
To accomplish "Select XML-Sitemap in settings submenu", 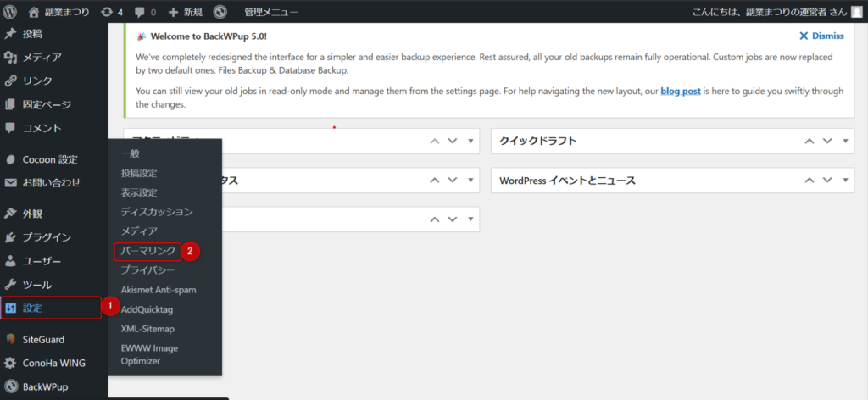I will (x=147, y=329).
